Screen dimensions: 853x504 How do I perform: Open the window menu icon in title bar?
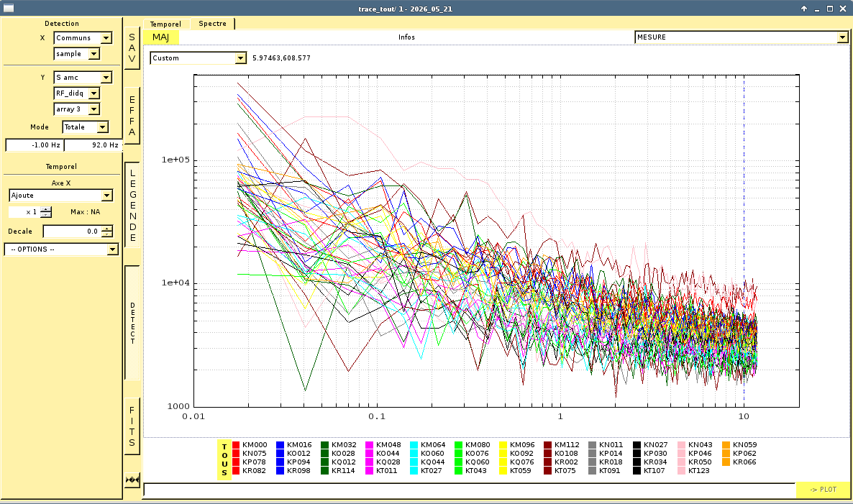(x=8, y=8)
